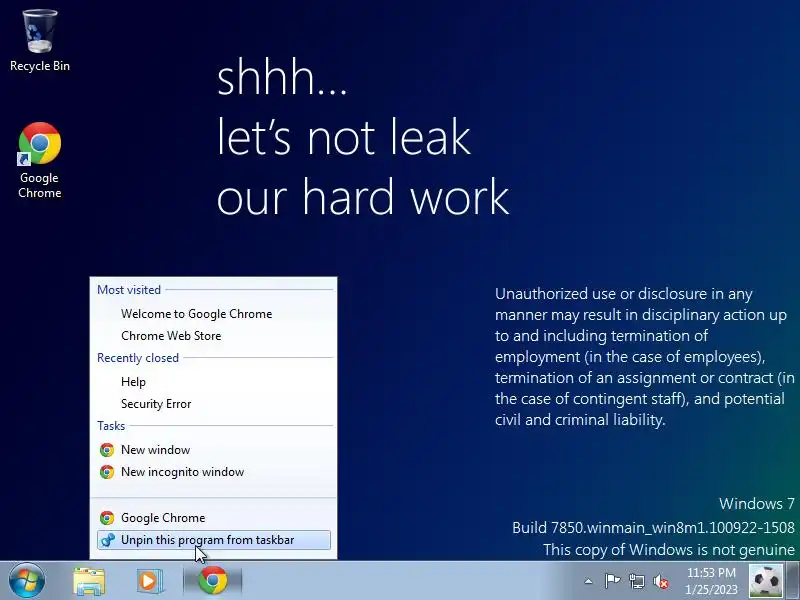Open the network tray icon
The height and width of the screenshot is (600, 800).
point(637,581)
